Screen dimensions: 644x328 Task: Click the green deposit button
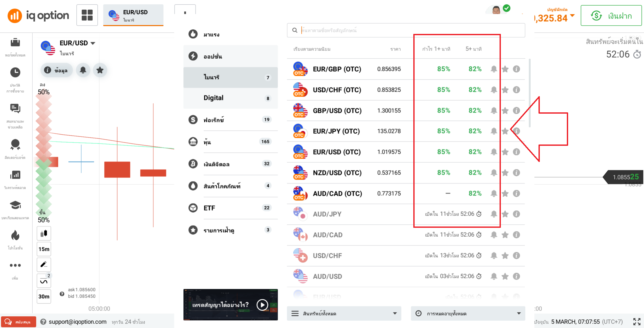(x=611, y=15)
